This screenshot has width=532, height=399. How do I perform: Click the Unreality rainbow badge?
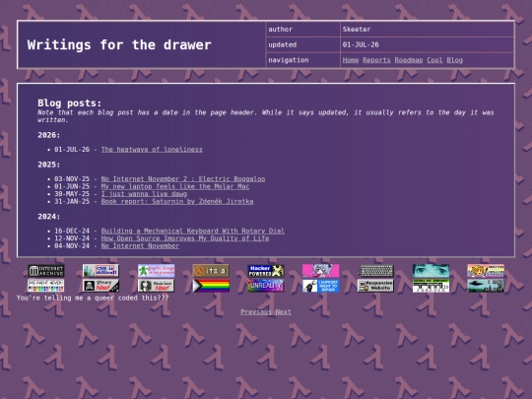[x=266, y=286]
